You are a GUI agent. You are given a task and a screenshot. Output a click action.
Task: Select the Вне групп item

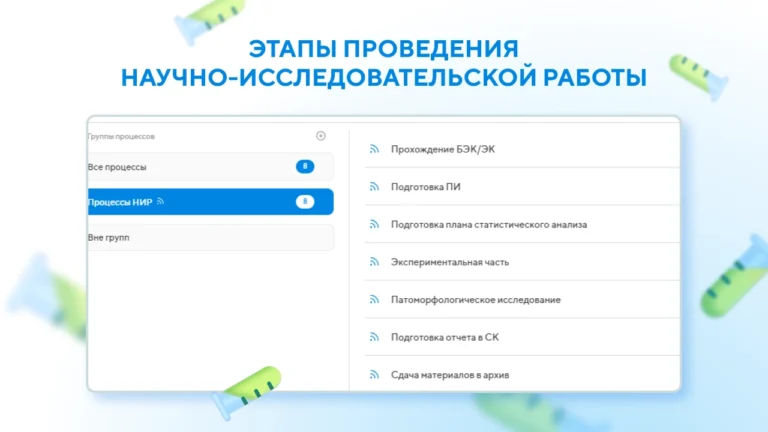(211, 238)
